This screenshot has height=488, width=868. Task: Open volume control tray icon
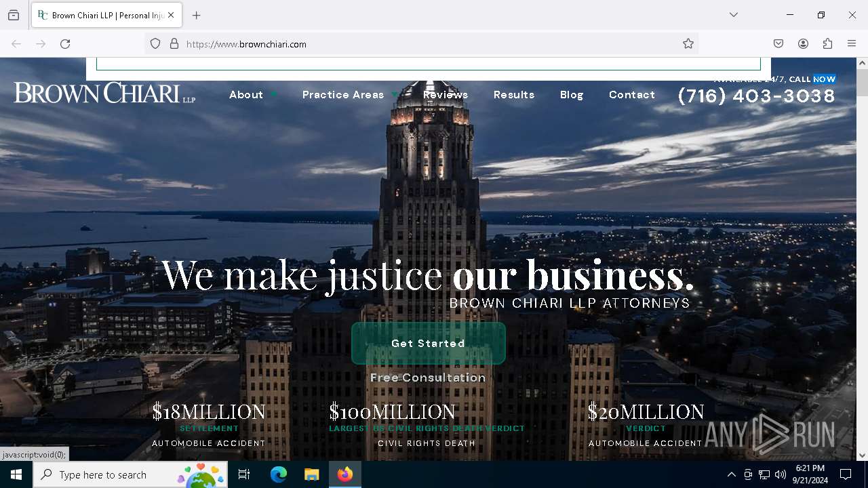coord(781,474)
